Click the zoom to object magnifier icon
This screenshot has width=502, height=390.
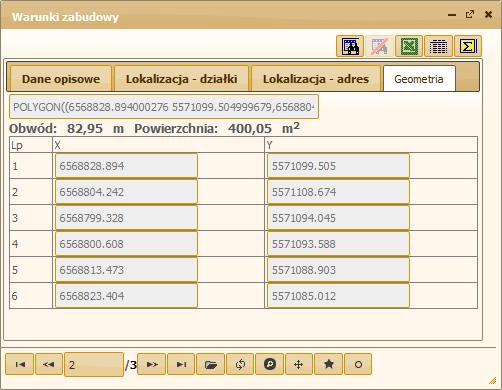(x=270, y=364)
